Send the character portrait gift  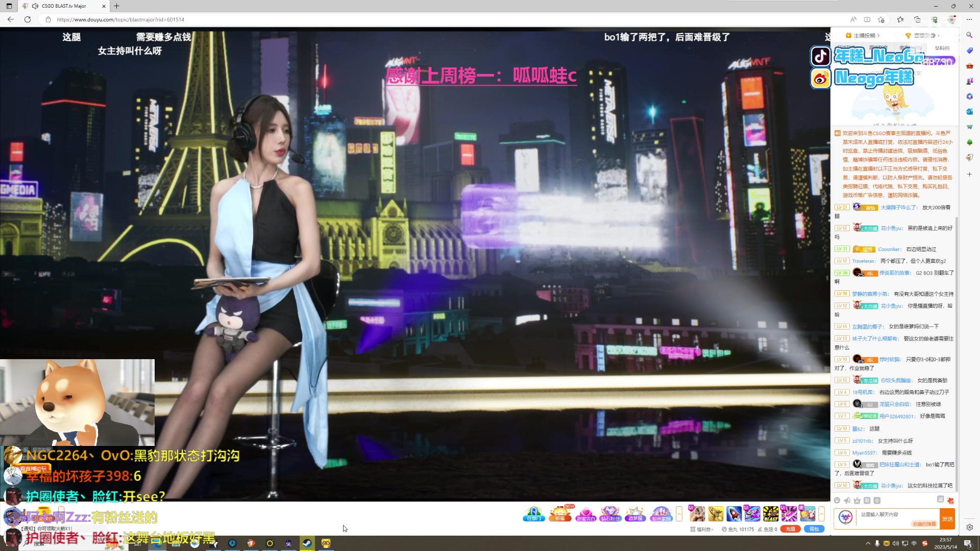[697, 513]
